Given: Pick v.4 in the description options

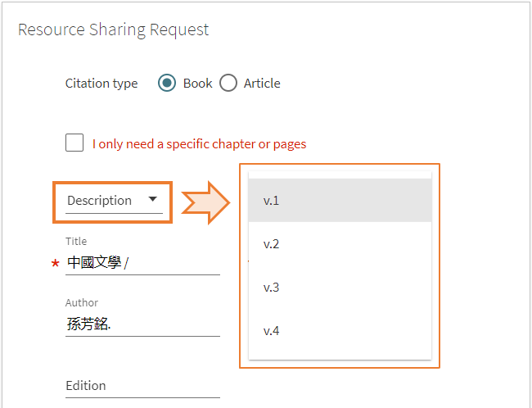Looking at the screenshot, I should [340, 330].
